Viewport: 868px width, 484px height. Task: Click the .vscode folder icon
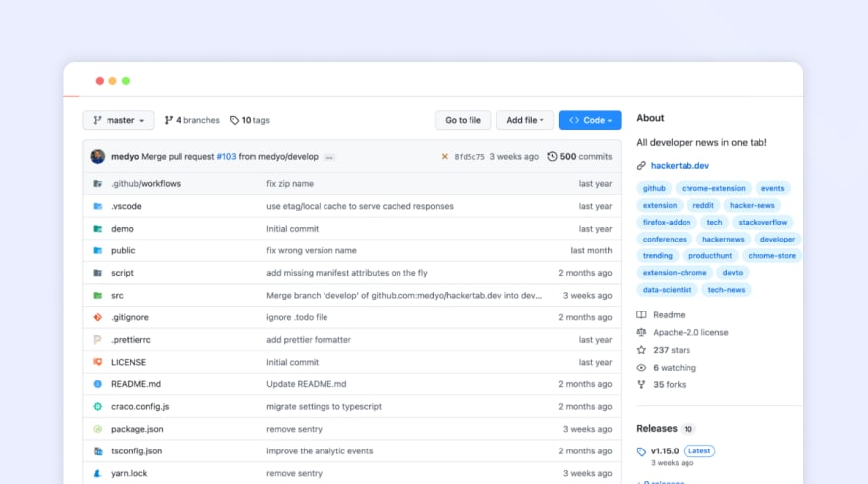(x=98, y=206)
